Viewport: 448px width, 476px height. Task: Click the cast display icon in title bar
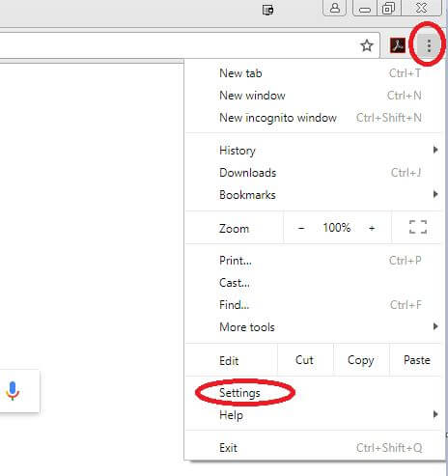pos(267,10)
